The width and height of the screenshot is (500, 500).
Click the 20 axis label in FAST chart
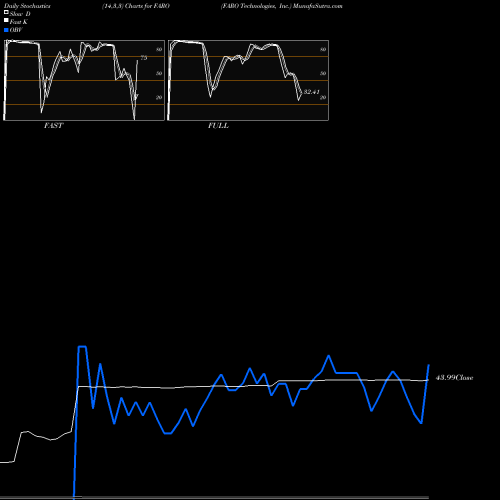(x=159, y=97)
